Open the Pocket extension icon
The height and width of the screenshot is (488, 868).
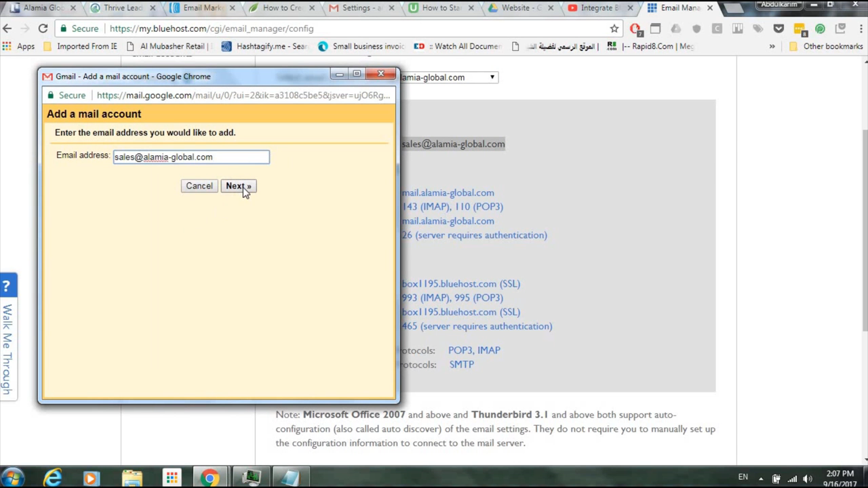[x=778, y=28]
